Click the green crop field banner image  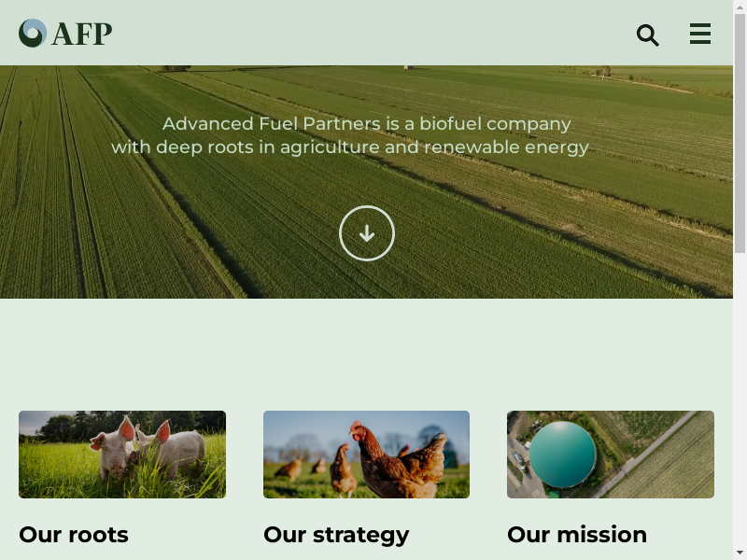point(366,182)
